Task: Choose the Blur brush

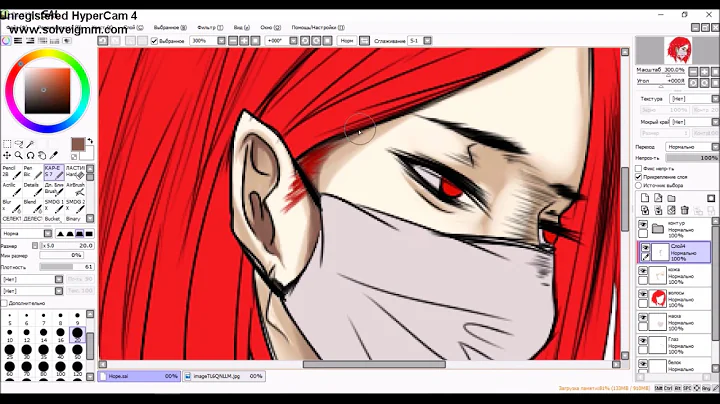Action: 11,206
